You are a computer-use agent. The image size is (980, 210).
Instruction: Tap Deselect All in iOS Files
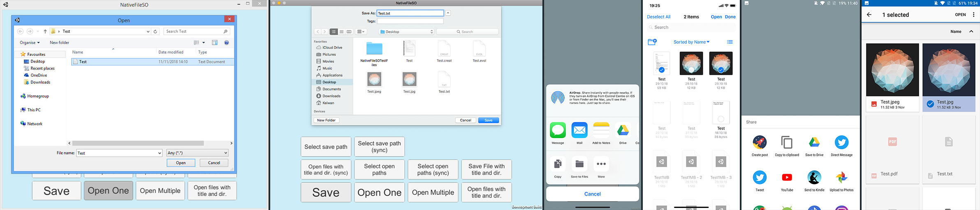[658, 17]
